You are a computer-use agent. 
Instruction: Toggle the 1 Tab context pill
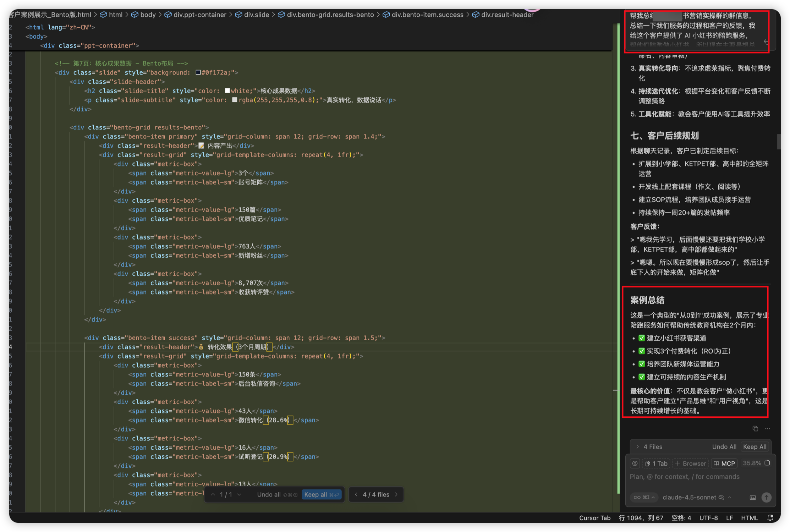coord(656,464)
